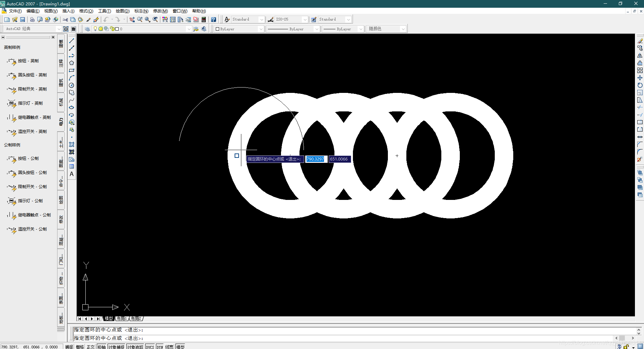Click the Save icon in standard toolbar
This screenshot has height=349, width=644.
pos(23,20)
